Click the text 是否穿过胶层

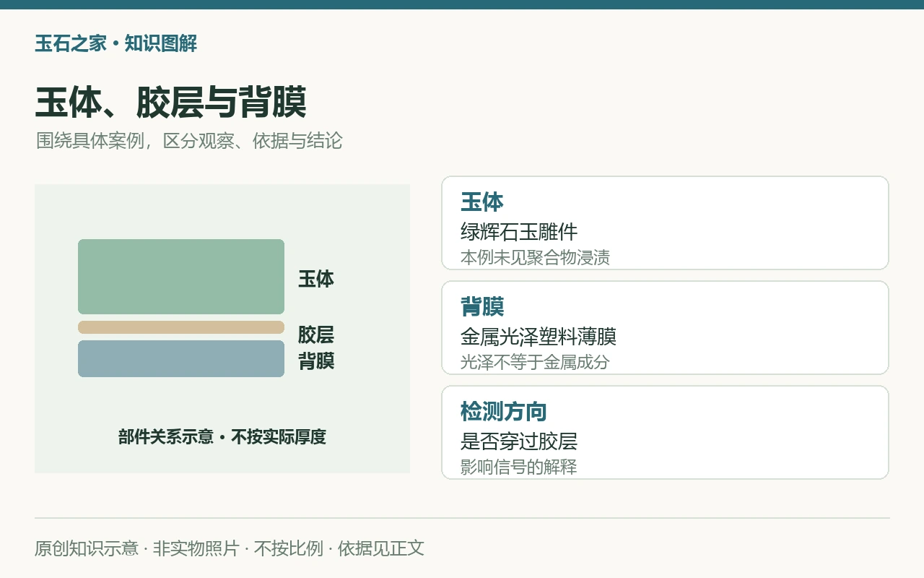click(x=519, y=441)
